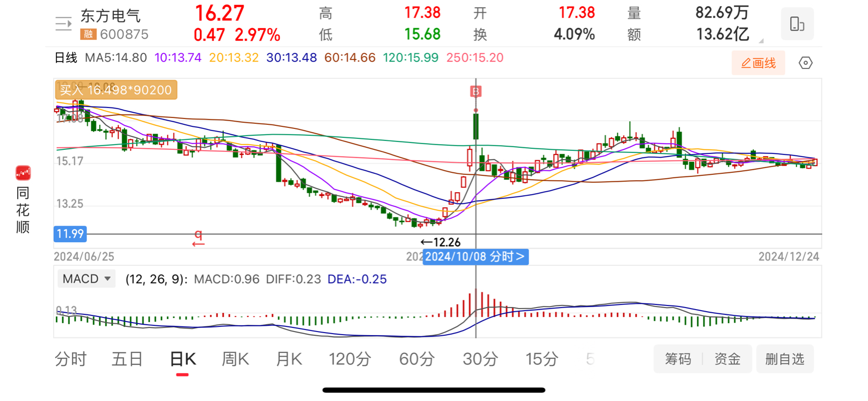The width and height of the screenshot is (868, 401).
Task: Tap the pink 250:15.20 moving average
Action: [475, 58]
